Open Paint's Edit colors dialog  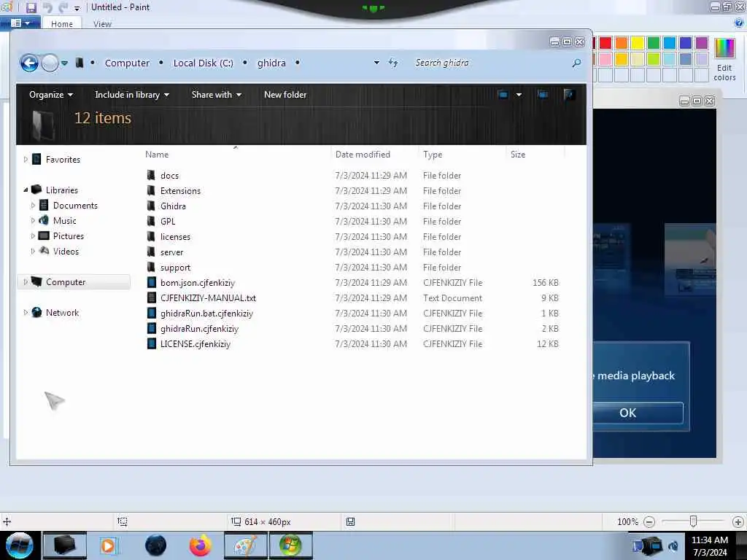pyautogui.click(x=724, y=60)
